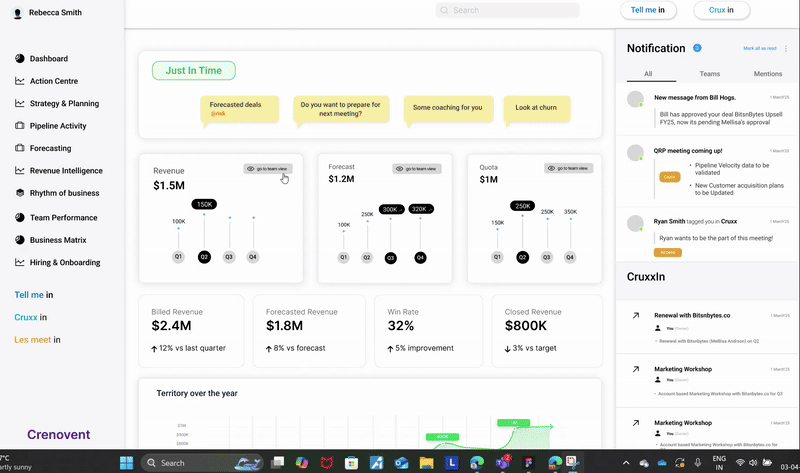Screen dimensions: 800x473
Task: Click the Rebecca Smith profile avatar
Action: (x=18, y=13)
